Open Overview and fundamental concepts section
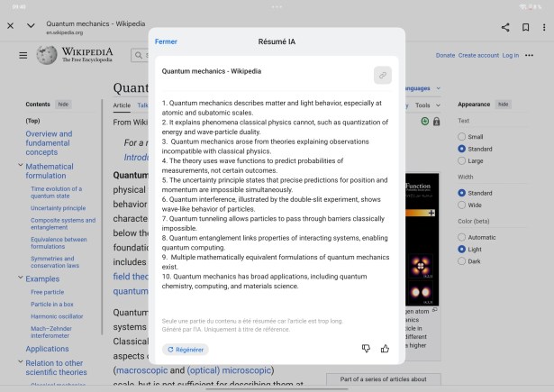554x392 pixels. click(x=49, y=143)
